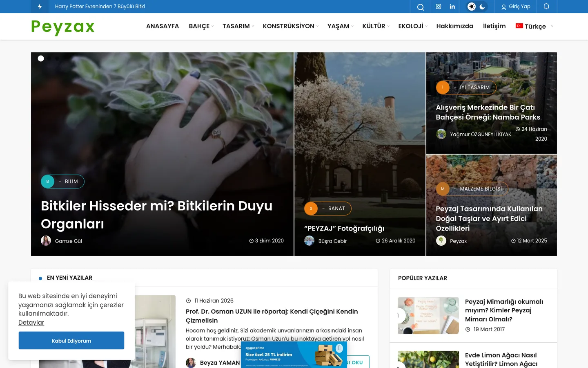
Task: Open the Prof. Dr. Osman UZUN interview article
Action: point(272,316)
